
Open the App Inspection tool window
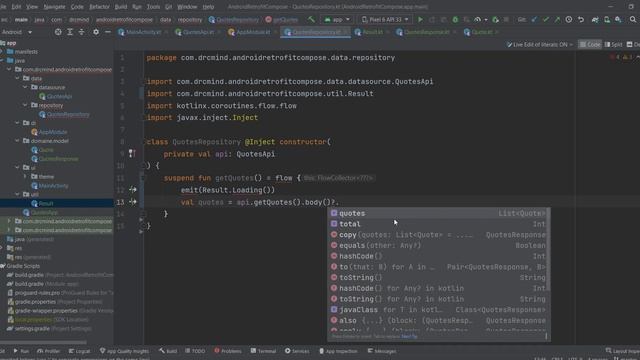[x=338, y=351]
